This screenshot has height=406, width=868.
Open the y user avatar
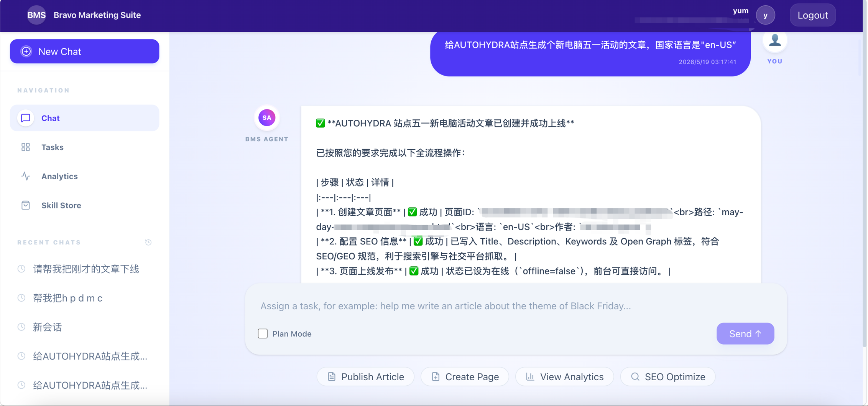[x=765, y=15]
